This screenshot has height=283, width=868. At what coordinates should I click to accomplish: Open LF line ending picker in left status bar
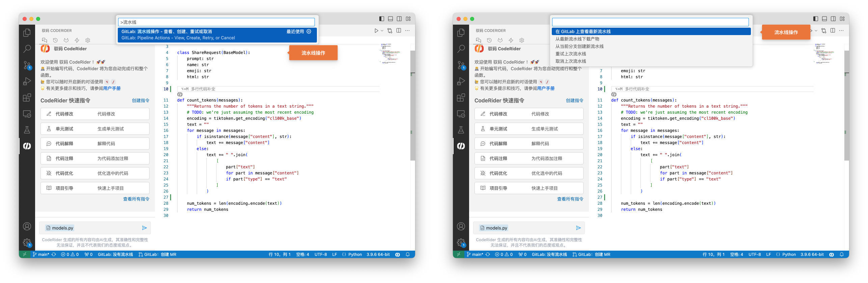[334, 255]
